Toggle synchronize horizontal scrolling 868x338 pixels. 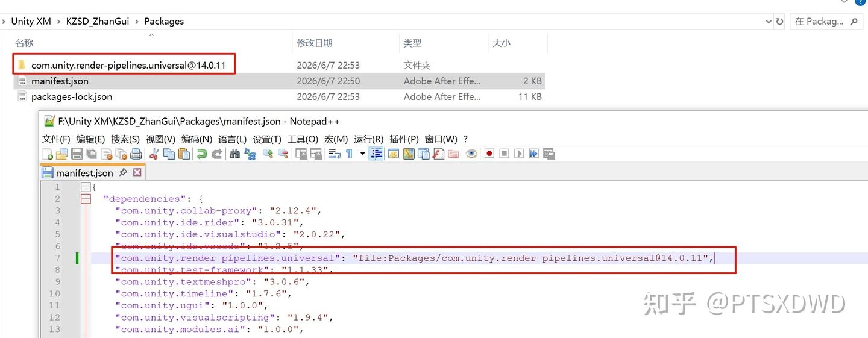click(316, 154)
